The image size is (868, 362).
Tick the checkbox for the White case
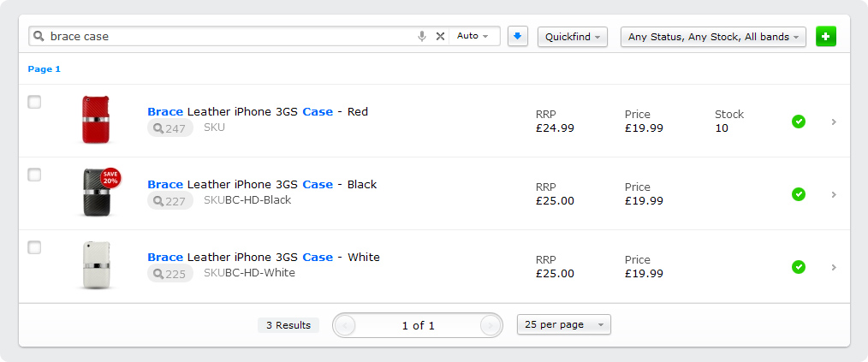34,247
